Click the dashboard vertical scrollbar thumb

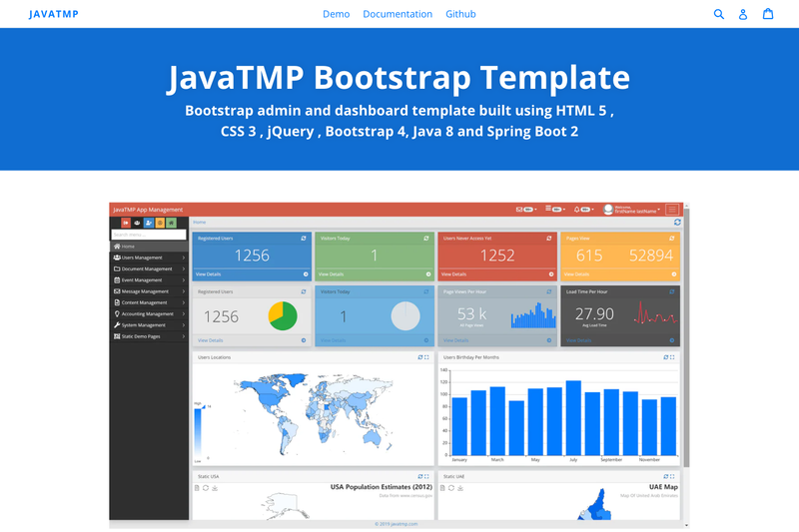tap(687, 336)
